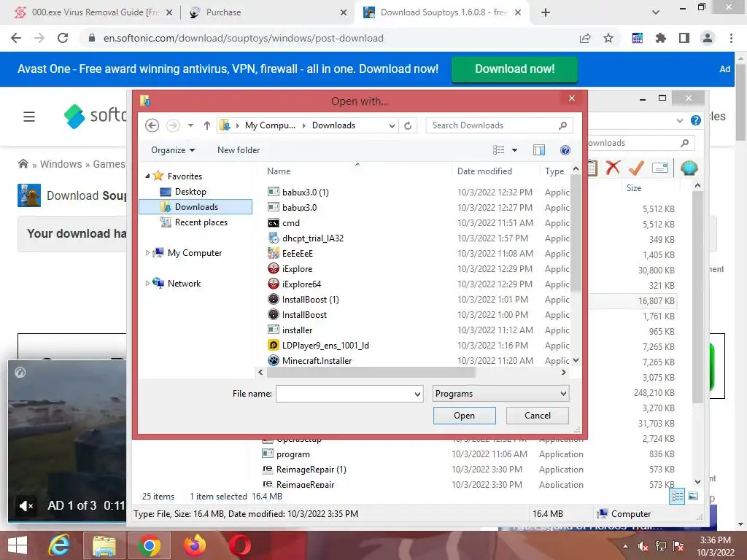Go back in Open with dialog

click(x=152, y=125)
